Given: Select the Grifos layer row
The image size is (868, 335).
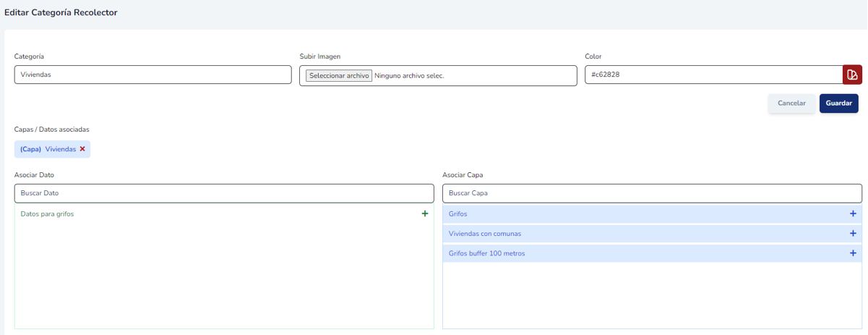Looking at the screenshot, I should pos(458,214).
